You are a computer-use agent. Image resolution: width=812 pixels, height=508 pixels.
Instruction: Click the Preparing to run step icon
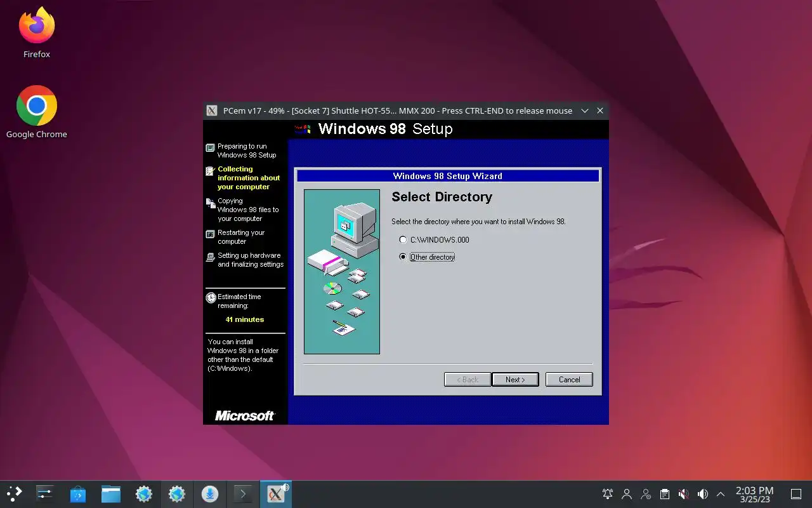pyautogui.click(x=211, y=147)
